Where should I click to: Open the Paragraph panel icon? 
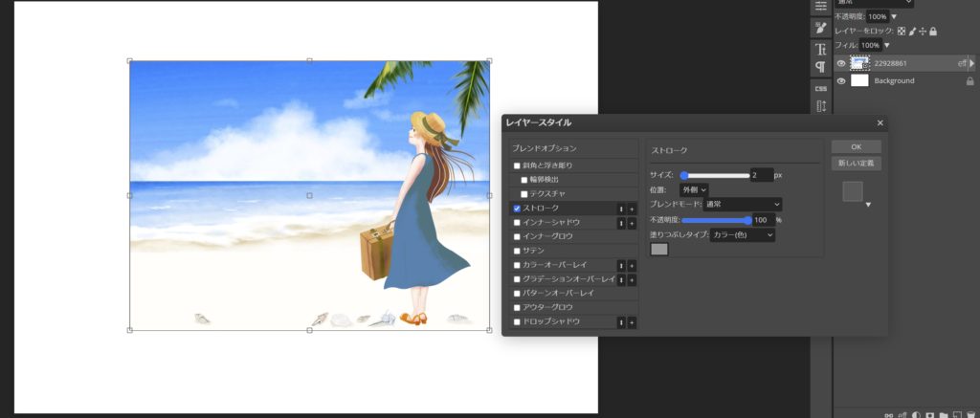point(820,67)
